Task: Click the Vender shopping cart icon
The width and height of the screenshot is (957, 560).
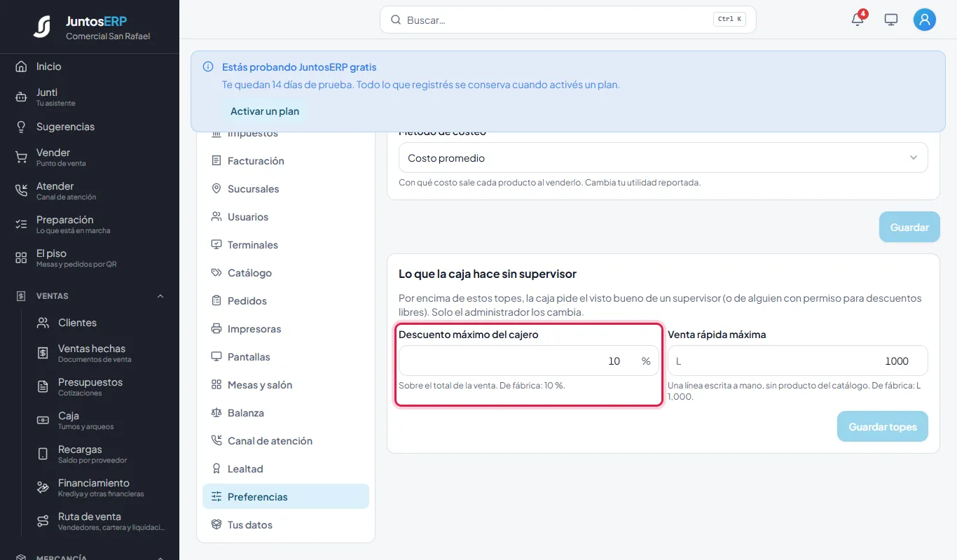Action: [x=21, y=157]
